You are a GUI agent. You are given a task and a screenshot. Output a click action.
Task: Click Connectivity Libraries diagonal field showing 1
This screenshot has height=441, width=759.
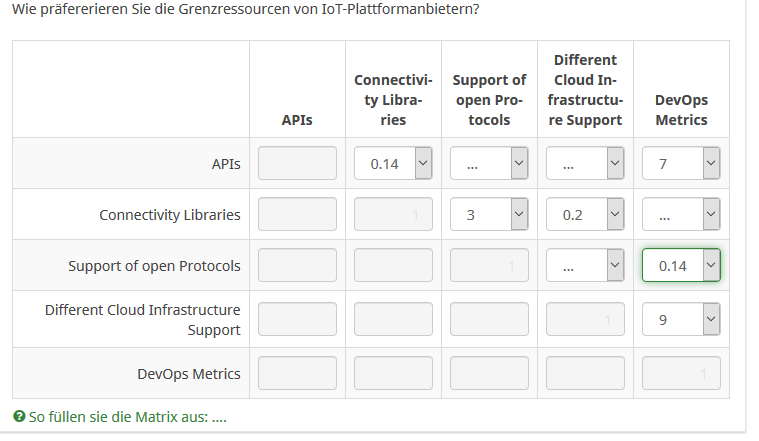coord(393,214)
